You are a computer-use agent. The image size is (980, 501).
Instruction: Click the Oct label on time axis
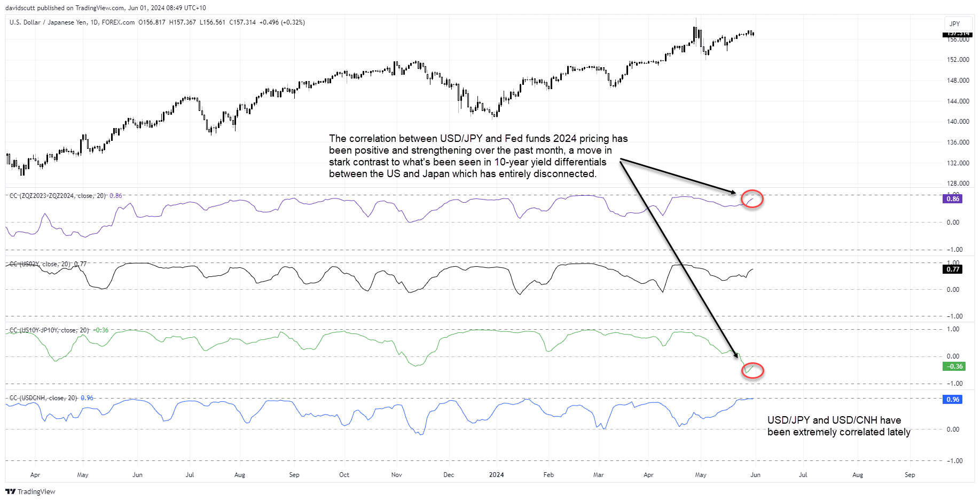pyautogui.click(x=344, y=475)
